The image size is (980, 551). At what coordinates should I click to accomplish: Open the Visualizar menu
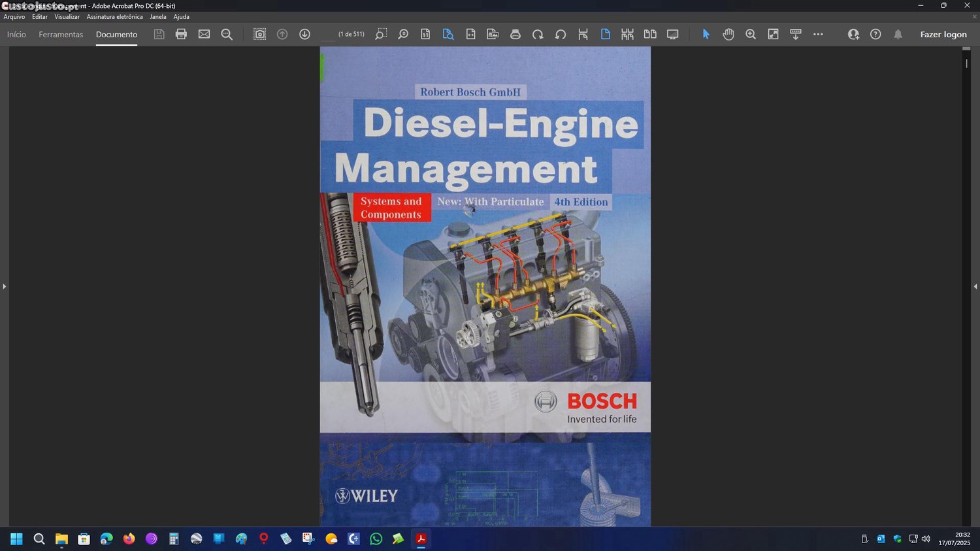(x=67, y=17)
